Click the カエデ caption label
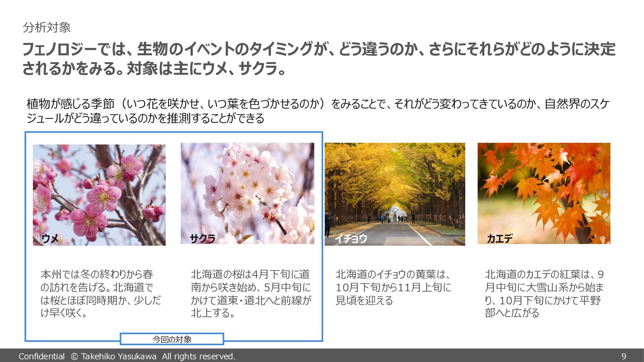 coord(499,239)
